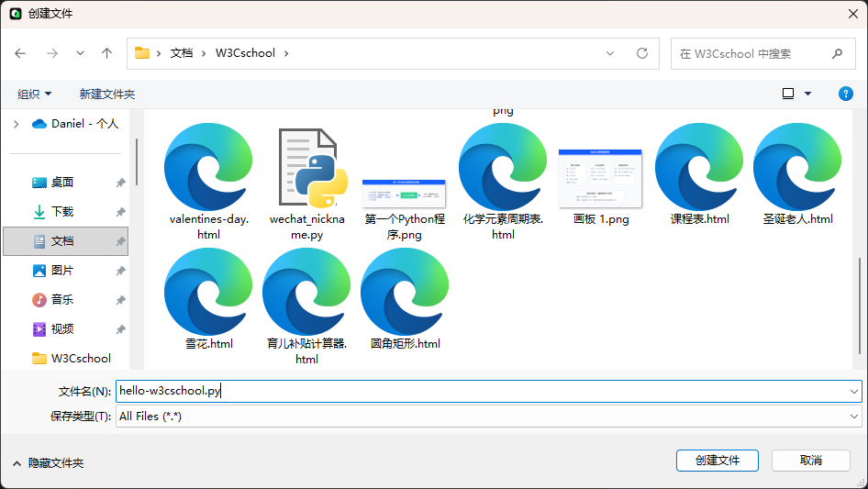
Task: Open the file name dropdown arrow
Action: click(853, 392)
